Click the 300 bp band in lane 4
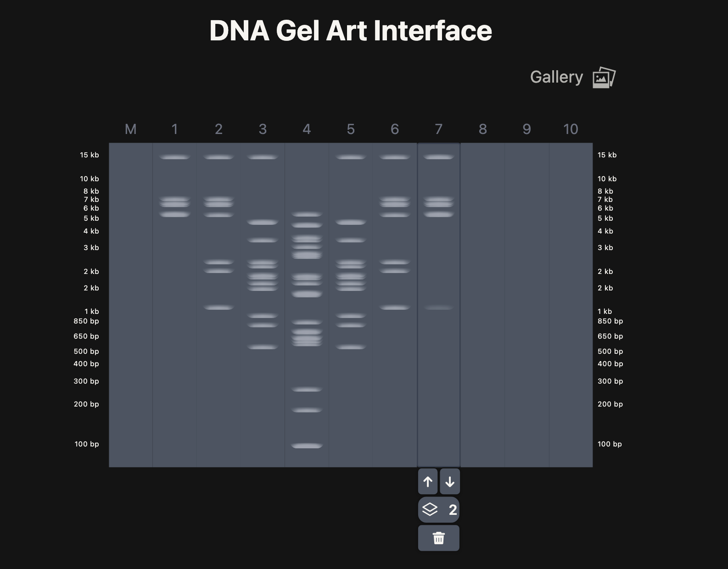 click(307, 389)
